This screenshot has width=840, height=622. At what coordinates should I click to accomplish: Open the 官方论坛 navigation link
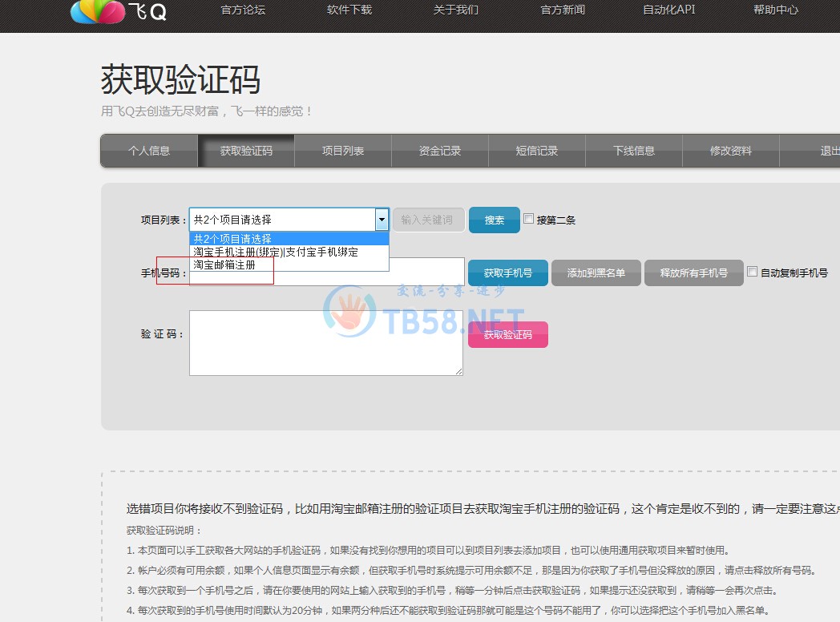(243, 10)
